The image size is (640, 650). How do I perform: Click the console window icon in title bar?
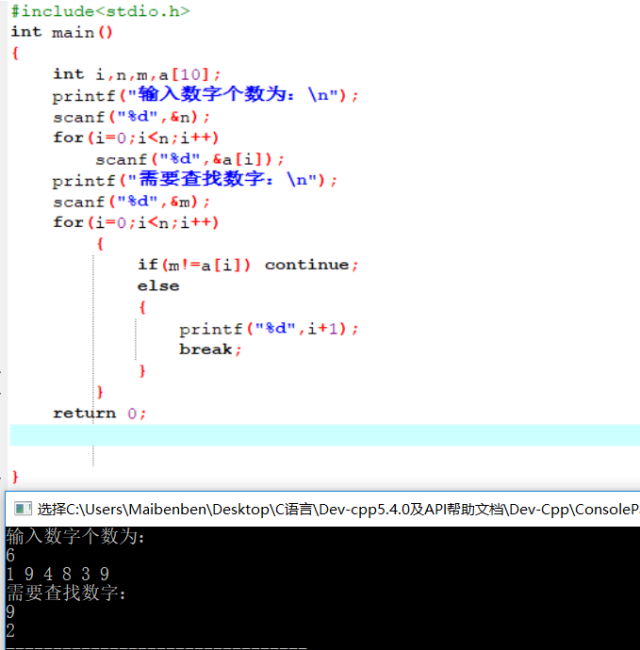(x=22, y=509)
